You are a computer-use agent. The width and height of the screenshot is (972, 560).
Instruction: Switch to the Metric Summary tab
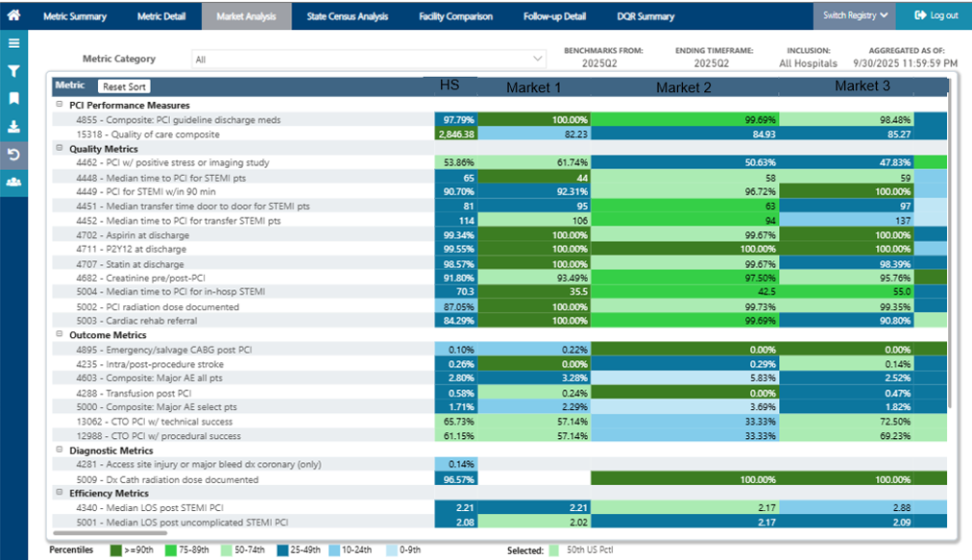[75, 16]
